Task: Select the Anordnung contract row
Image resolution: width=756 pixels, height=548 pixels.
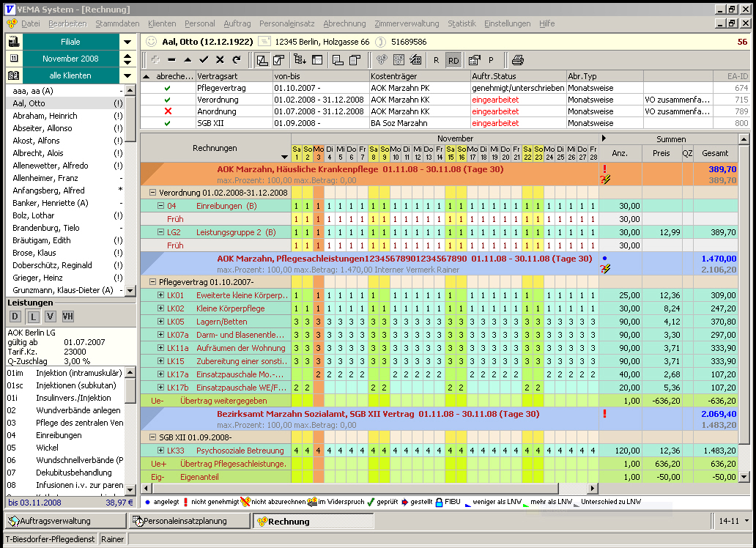Action: 218,111
